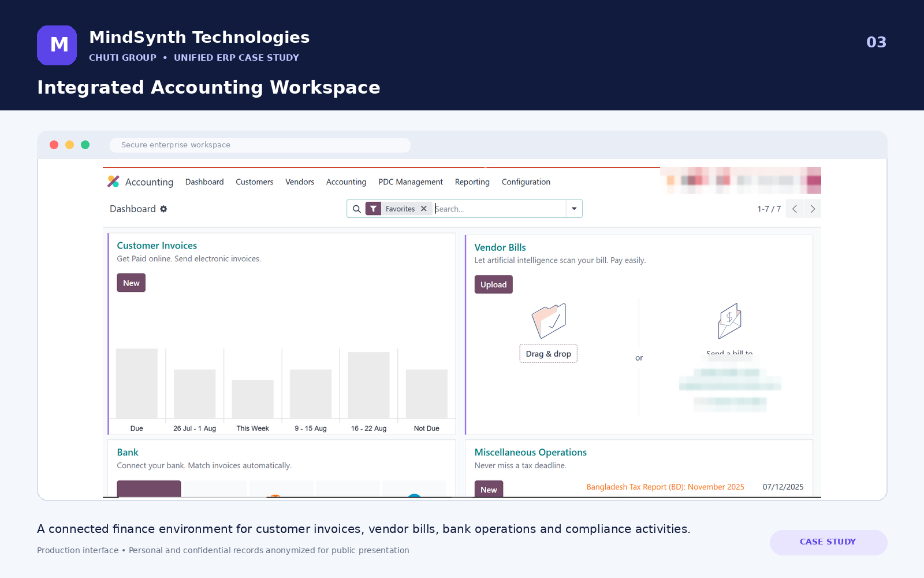Screen dimensions: 924x578
Task: Click the Accounting app logo icon
Action: point(113,181)
